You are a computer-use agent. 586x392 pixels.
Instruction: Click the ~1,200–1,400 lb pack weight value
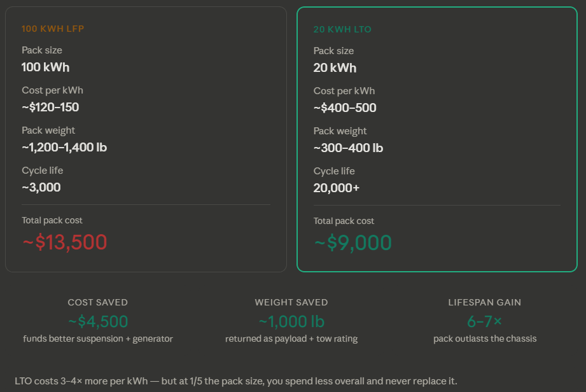64,147
